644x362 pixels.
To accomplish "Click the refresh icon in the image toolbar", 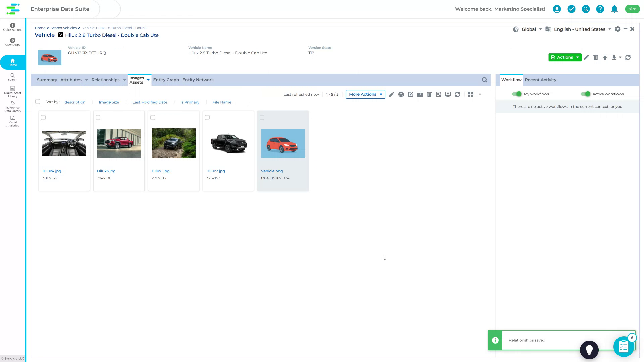I will click(x=458, y=94).
